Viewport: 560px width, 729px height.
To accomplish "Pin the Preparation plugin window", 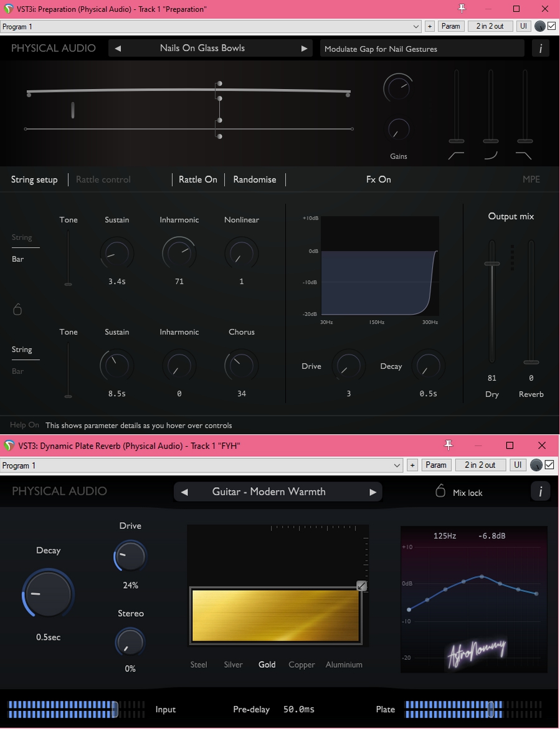I will tap(462, 9).
